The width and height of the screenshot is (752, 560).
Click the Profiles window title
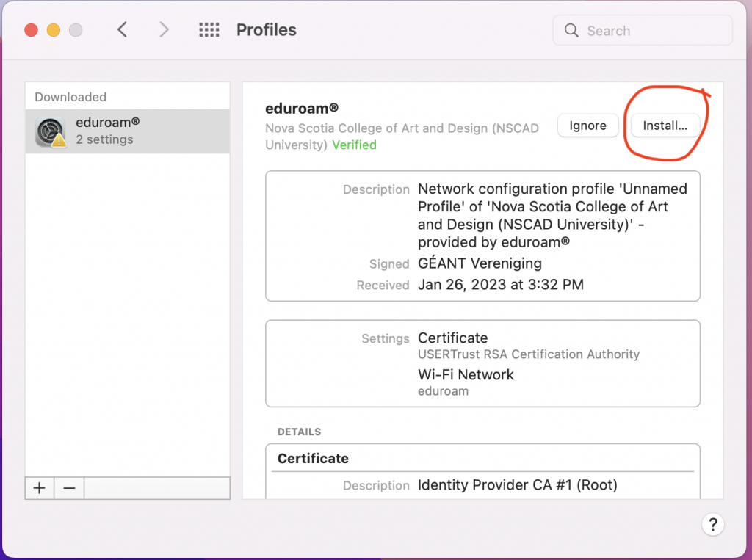tap(266, 30)
